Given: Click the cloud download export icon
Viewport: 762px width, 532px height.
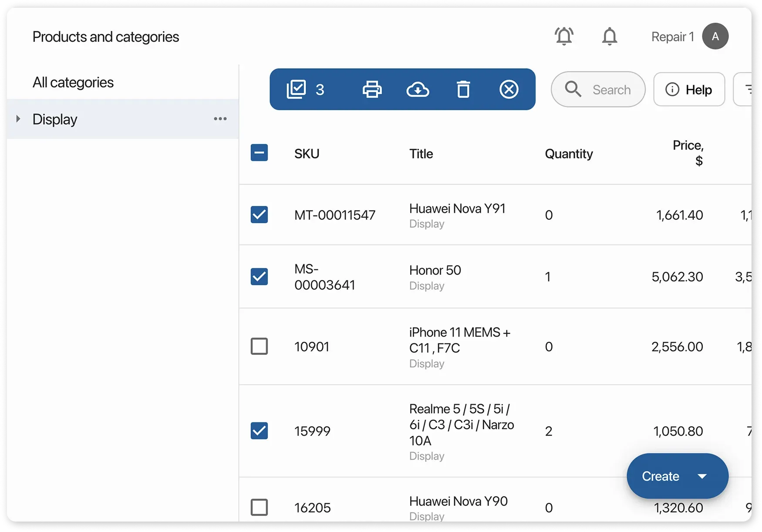Looking at the screenshot, I should [418, 89].
